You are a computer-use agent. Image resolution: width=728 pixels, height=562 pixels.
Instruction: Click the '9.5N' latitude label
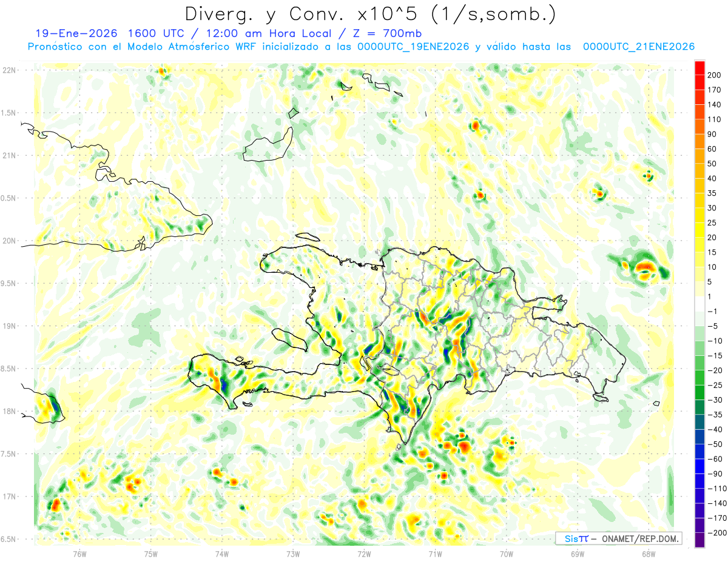9,284
